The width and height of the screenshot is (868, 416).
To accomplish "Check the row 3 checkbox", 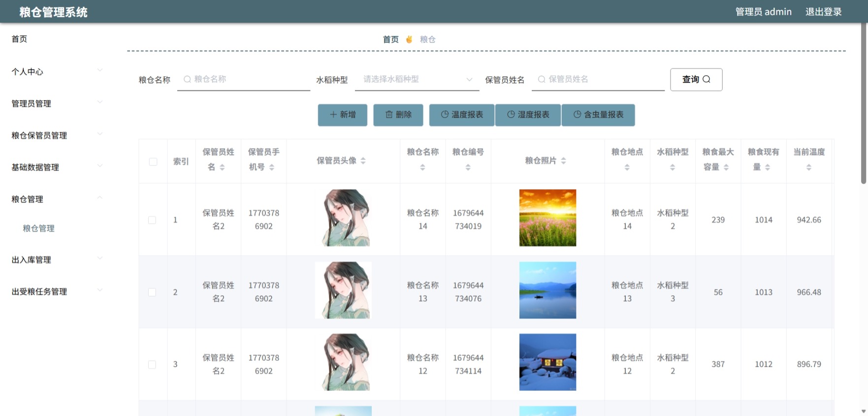I will click(152, 365).
